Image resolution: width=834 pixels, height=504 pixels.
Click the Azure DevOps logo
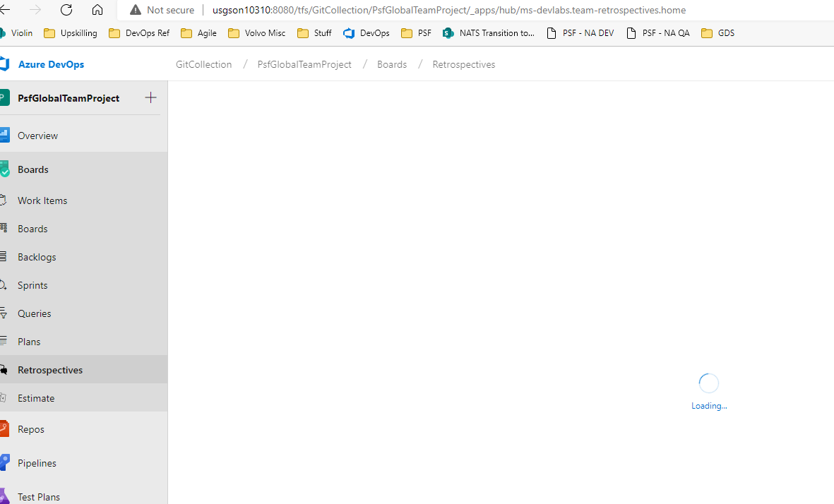click(42, 64)
